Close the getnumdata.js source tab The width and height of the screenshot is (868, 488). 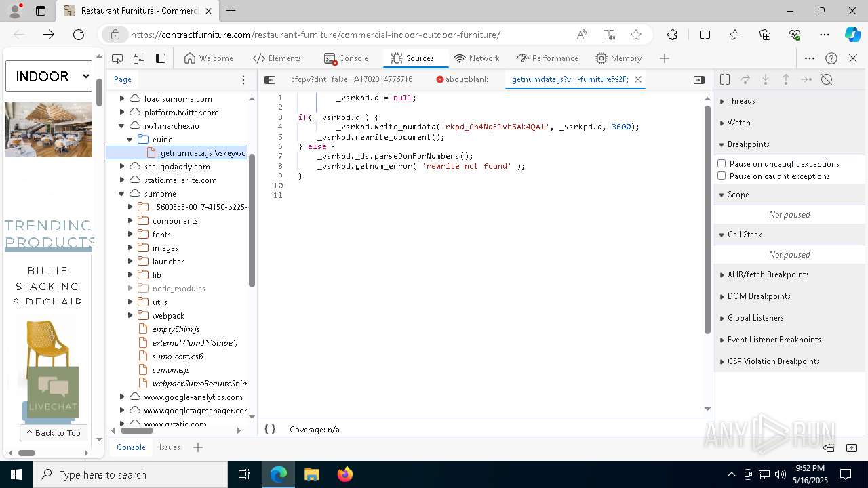[x=638, y=79]
